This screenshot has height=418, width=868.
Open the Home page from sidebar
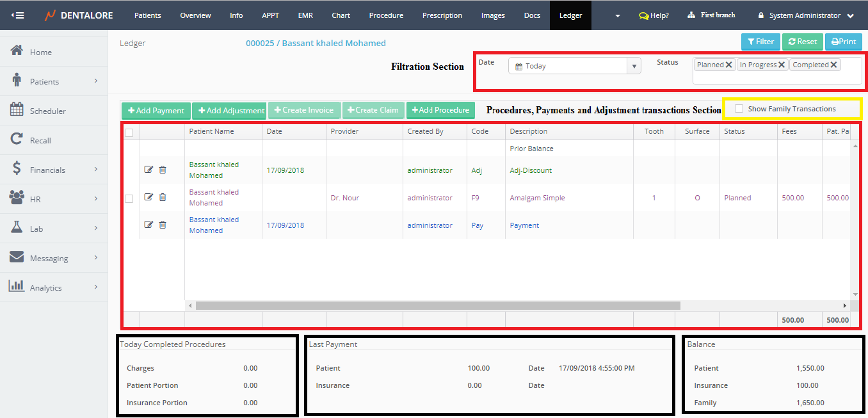40,52
